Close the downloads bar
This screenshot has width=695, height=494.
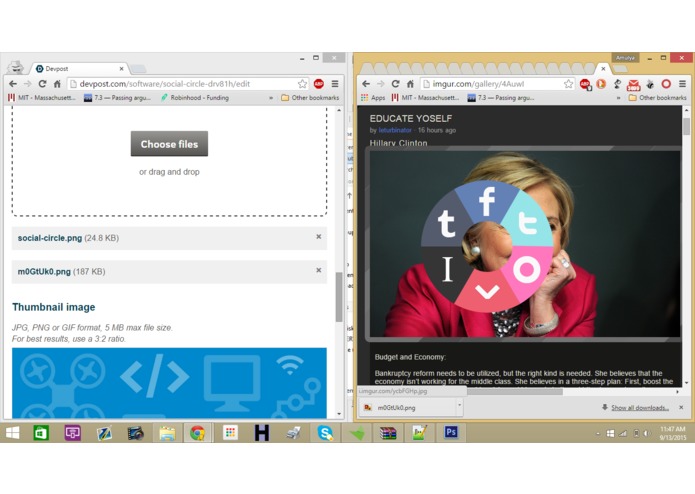pos(681,407)
